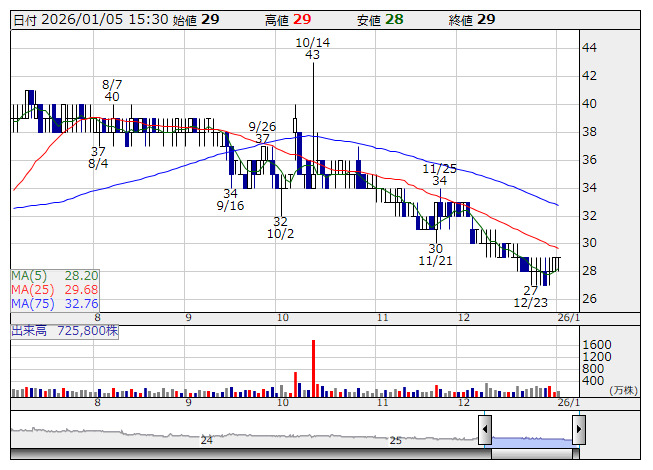Click the blue selected range in navigator
This screenshot has height=470, width=653.
(x=531, y=440)
